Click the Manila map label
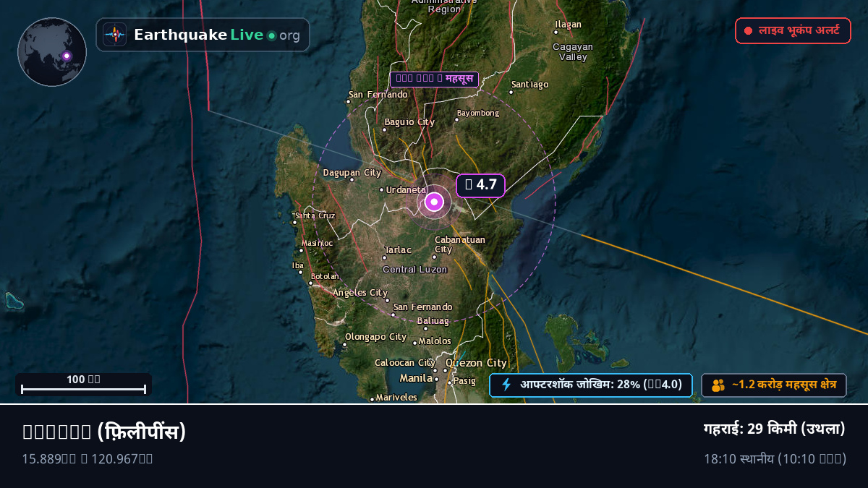Screen dimensions: 868x488 coord(416,378)
